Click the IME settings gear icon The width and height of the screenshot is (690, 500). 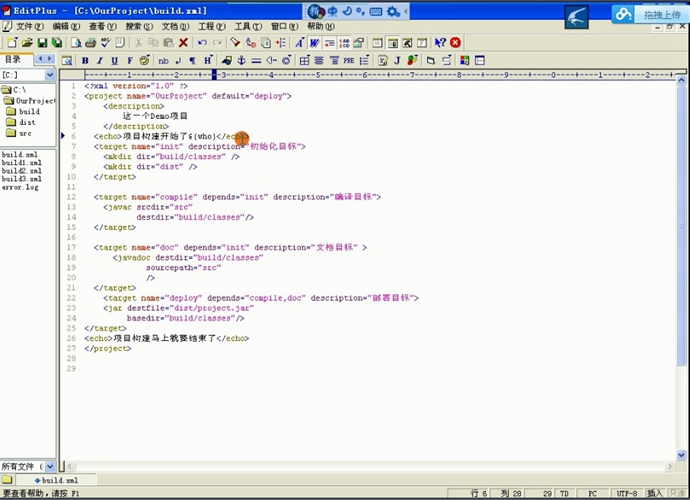tap(393, 11)
